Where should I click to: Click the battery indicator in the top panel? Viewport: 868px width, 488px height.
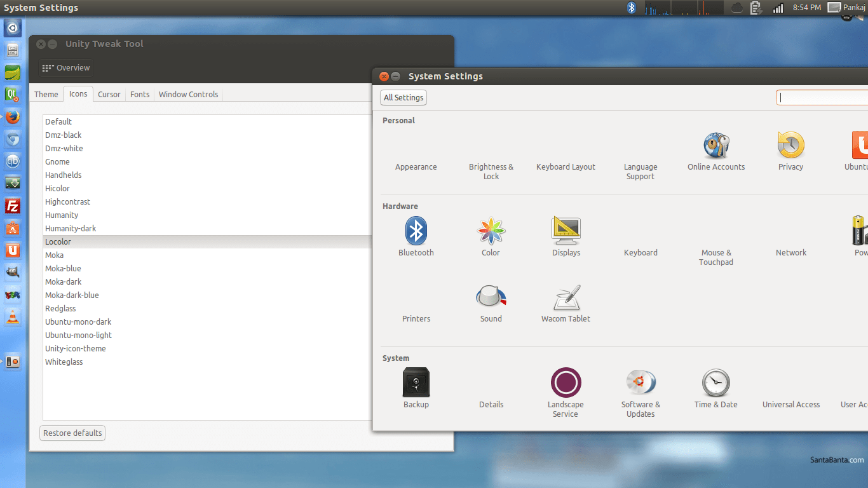tap(756, 8)
